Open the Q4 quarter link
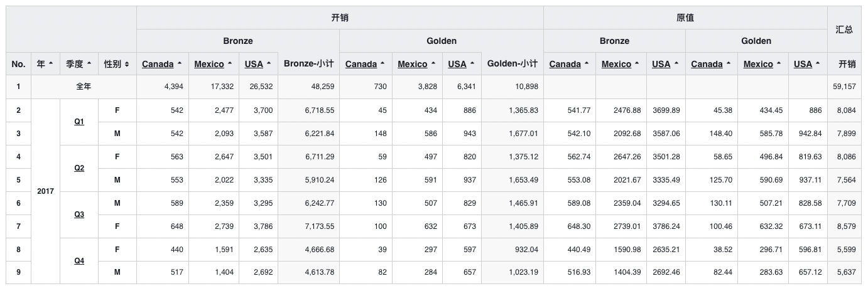Image resolution: width=868 pixels, height=291 pixels. pos(79,261)
